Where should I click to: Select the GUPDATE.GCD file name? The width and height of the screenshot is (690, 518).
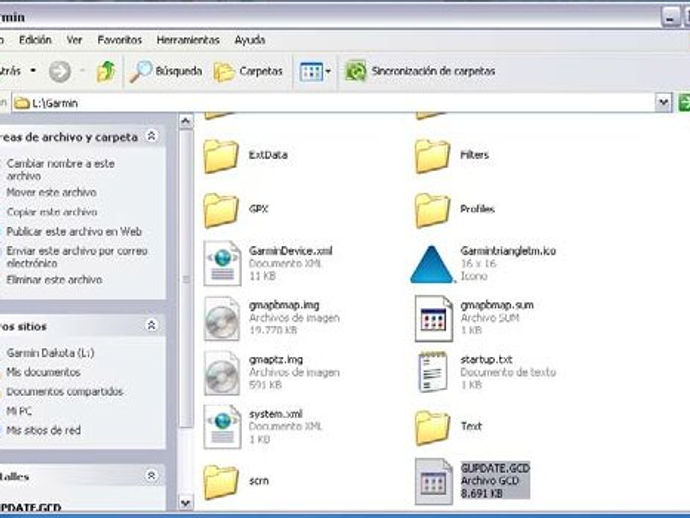click(495, 468)
